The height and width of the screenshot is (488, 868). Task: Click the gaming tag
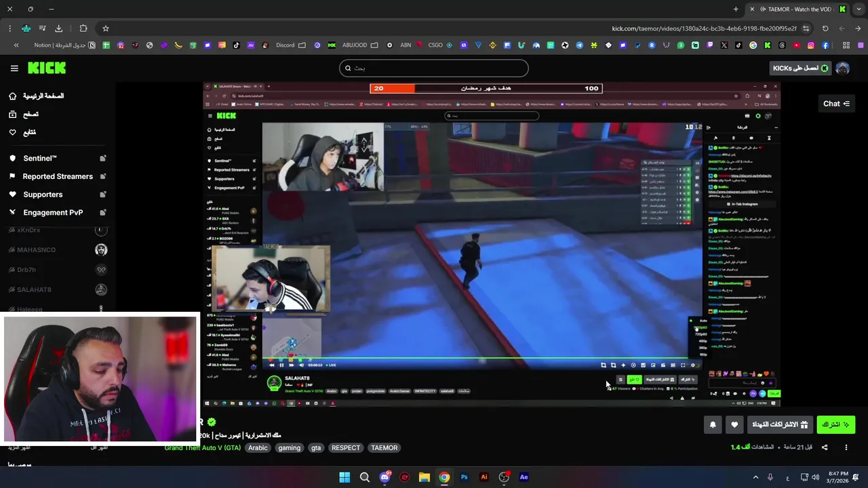tap(289, 448)
